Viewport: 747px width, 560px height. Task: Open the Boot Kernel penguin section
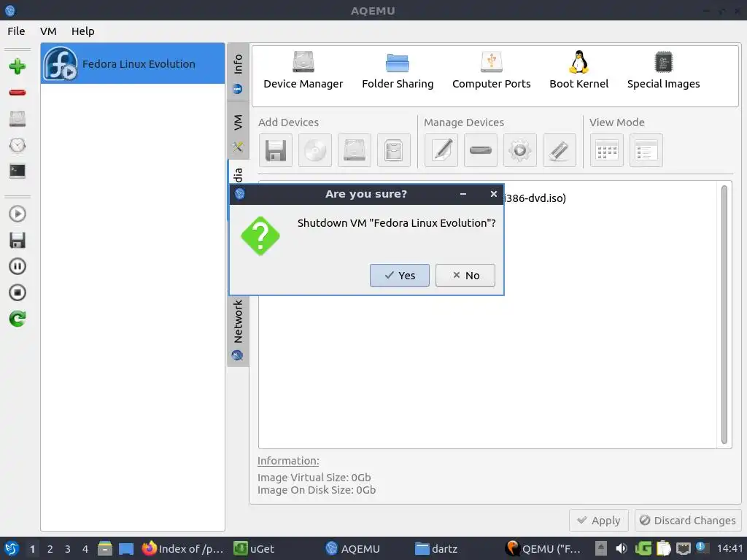(578, 71)
